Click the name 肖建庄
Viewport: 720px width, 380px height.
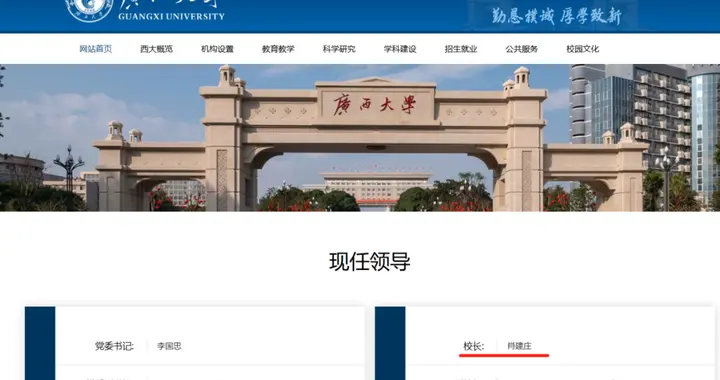click(x=519, y=346)
